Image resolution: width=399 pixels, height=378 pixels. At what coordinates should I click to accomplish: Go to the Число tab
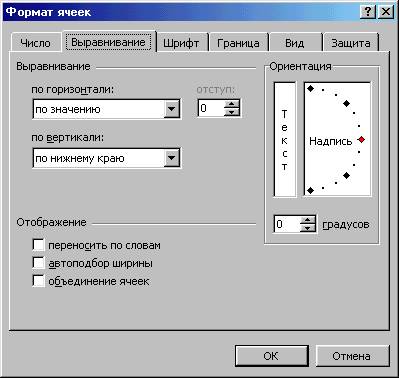pyautogui.click(x=35, y=43)
